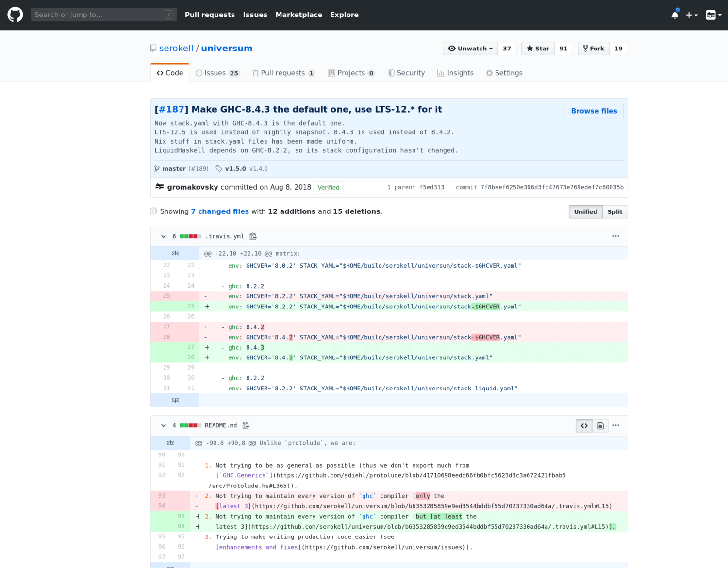
Task: Switch to the Pull requests tab
Action: pyautogui.click(x=283, y=73)
